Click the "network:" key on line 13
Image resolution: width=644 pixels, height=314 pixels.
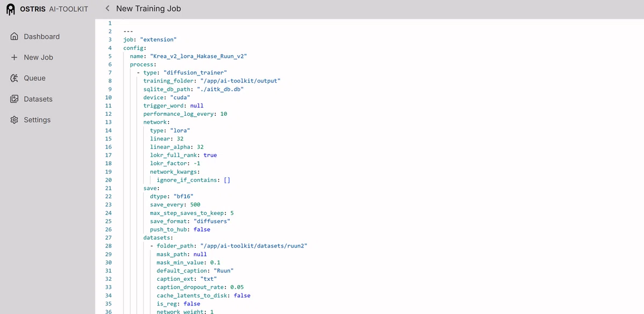tap(157, 122)
